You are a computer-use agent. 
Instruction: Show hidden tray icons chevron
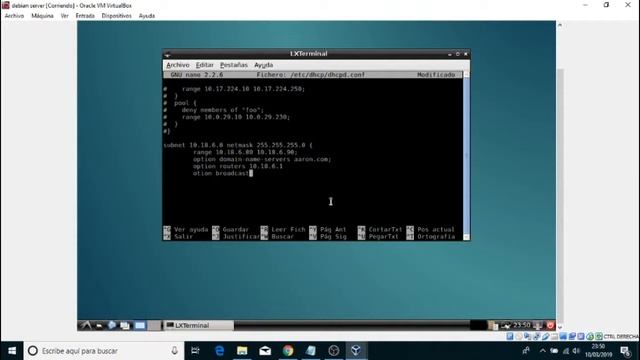click(542, 351)
